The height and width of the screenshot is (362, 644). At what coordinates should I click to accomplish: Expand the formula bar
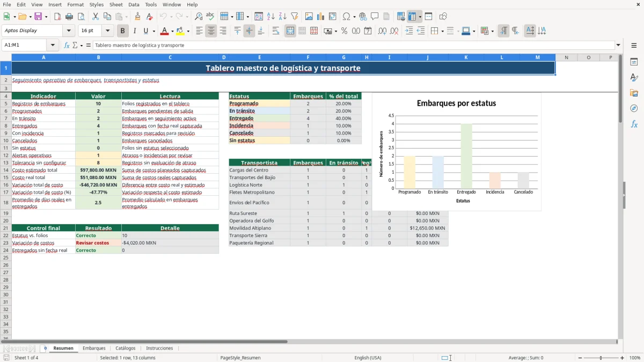618,45
